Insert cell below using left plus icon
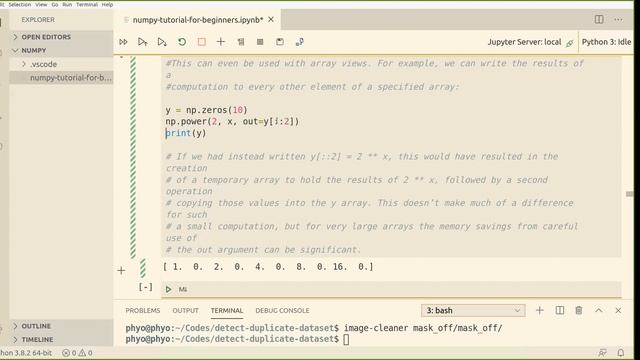The height and width of the screenshot is (360, 640). [x=121, y=270]
